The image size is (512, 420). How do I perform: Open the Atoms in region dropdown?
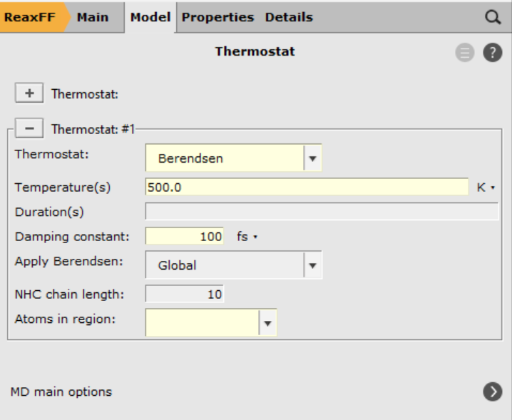[x=211, y=323]
